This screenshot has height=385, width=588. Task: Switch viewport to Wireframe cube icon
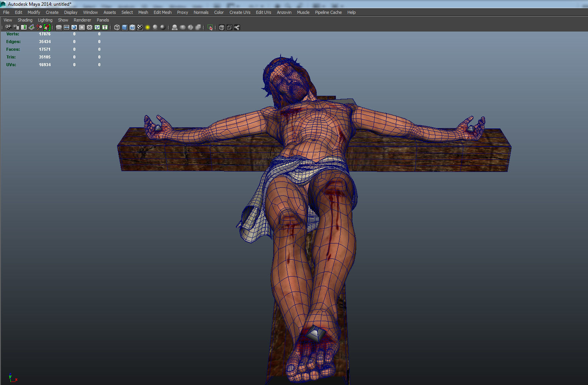(x=117, y=27)
